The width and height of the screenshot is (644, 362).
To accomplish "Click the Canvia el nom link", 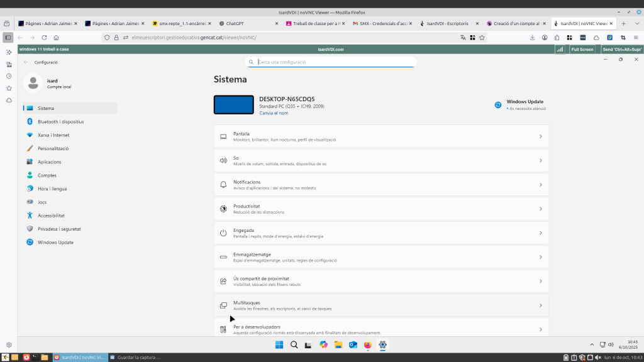I will [x=274, y=113].
